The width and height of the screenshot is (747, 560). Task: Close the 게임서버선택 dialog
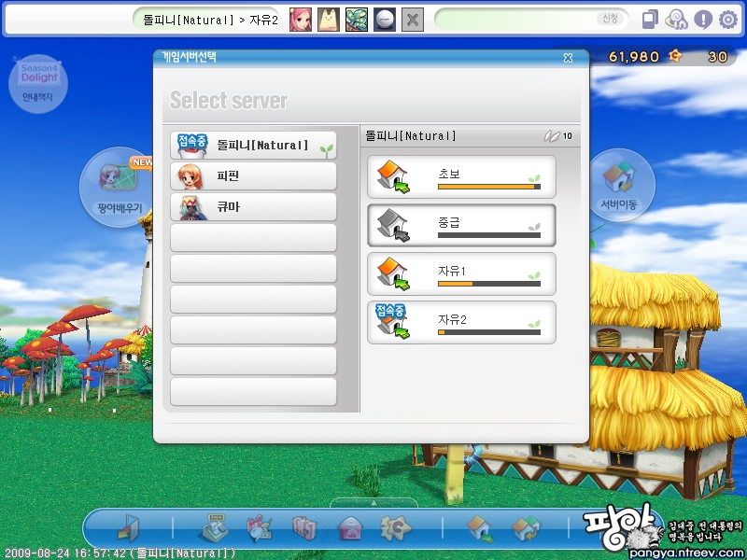tap(568, 58)
